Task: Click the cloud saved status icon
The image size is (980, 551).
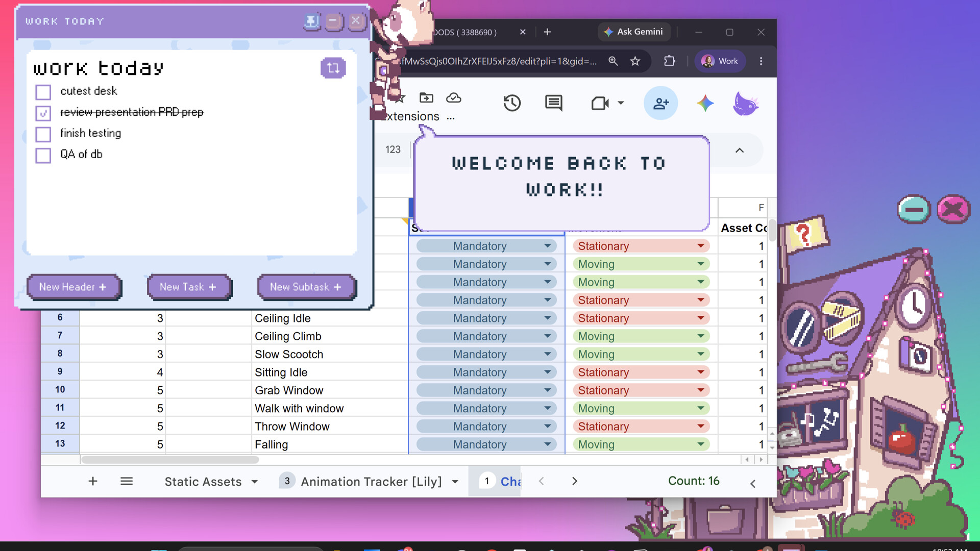Action: click(x=453, y=97)
